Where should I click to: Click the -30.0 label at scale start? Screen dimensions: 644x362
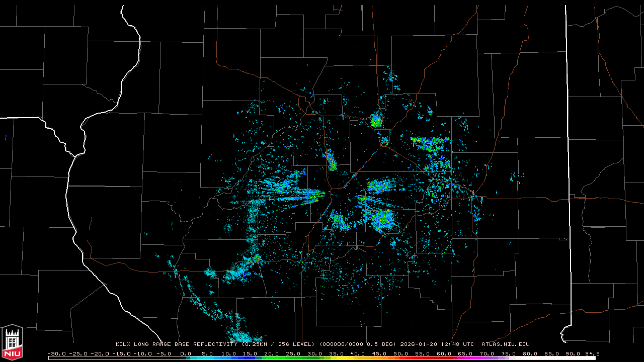(x=56, y=353)
